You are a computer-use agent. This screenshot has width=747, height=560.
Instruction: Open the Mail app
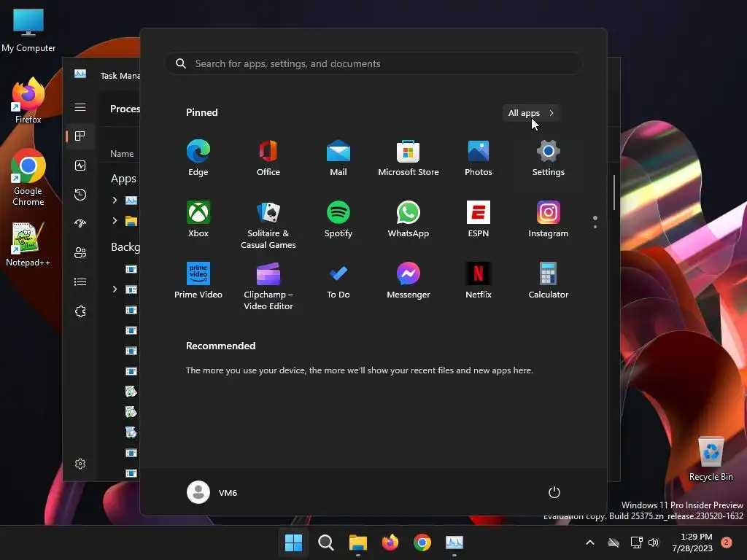[x=338, y=158]
